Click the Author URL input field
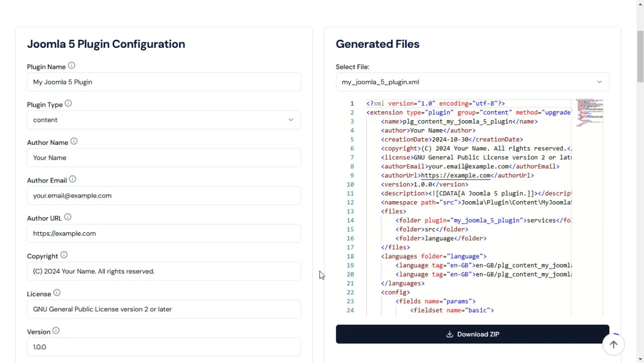The height and width of the screenshot is (363, 644). click(164, 233)
